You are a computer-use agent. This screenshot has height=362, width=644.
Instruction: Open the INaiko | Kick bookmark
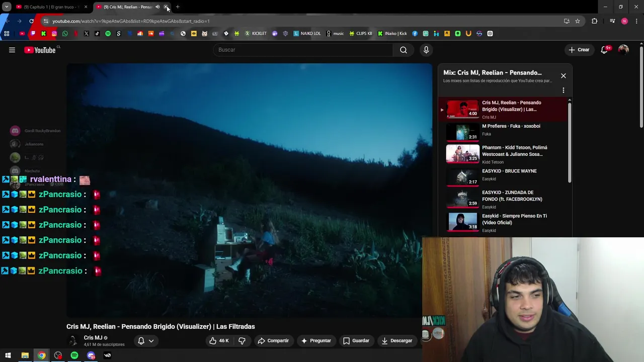click(392, 34)
